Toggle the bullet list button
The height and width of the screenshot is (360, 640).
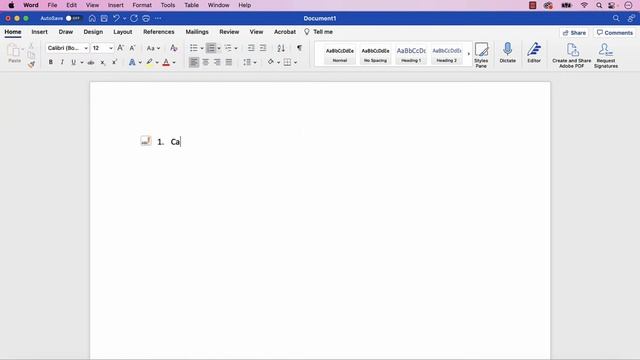(x=193, y=48)
